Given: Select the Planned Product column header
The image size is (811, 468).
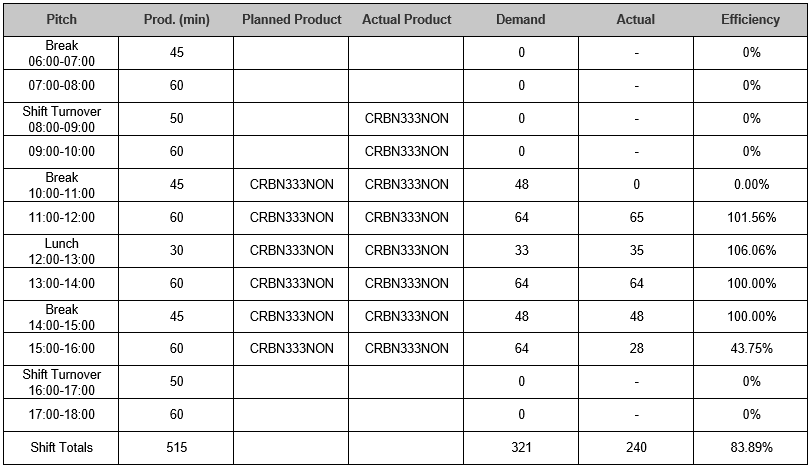Looking at the screenshot, I should click(291, 20).
